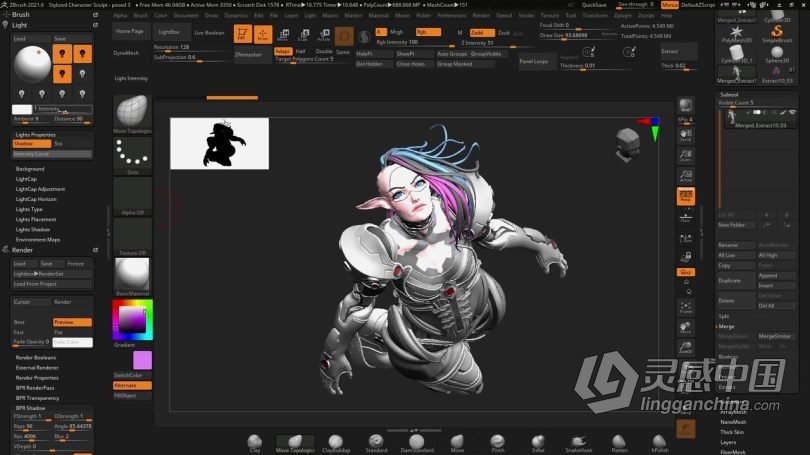810x455 pixels.
Task: Expand the Render Booleans section
Action: click(x=36, y=357)
